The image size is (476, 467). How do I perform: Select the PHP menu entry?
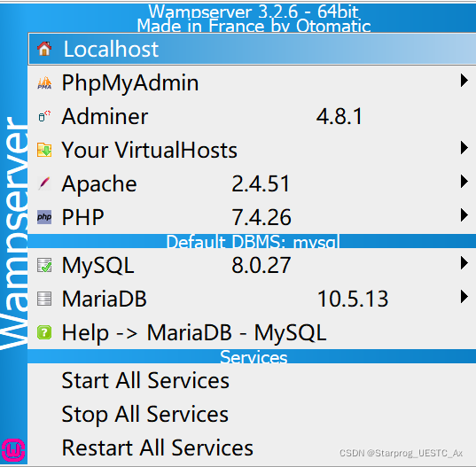tap(252, 217)
